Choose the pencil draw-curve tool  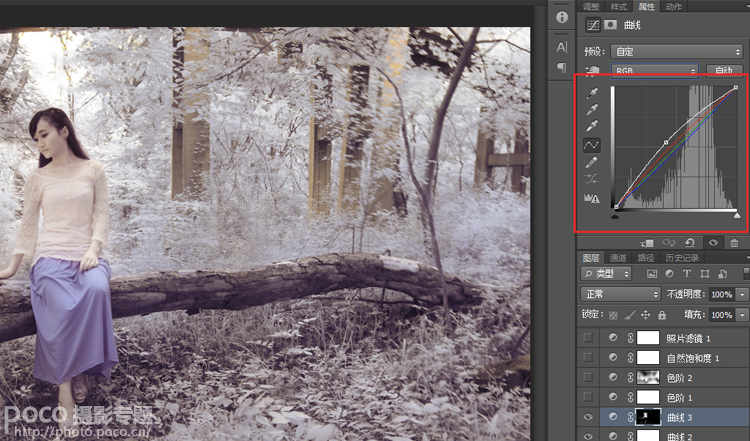pyautogui.click(x=592, y=163)
